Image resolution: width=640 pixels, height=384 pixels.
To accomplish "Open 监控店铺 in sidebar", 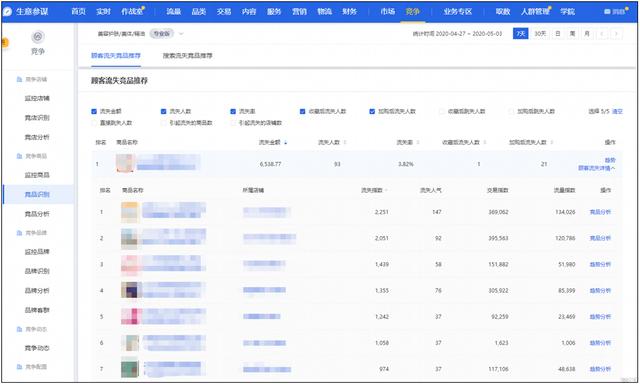I will click(37, 98).
